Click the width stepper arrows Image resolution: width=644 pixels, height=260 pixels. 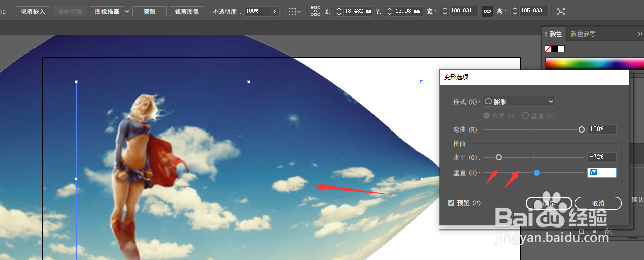445,11
